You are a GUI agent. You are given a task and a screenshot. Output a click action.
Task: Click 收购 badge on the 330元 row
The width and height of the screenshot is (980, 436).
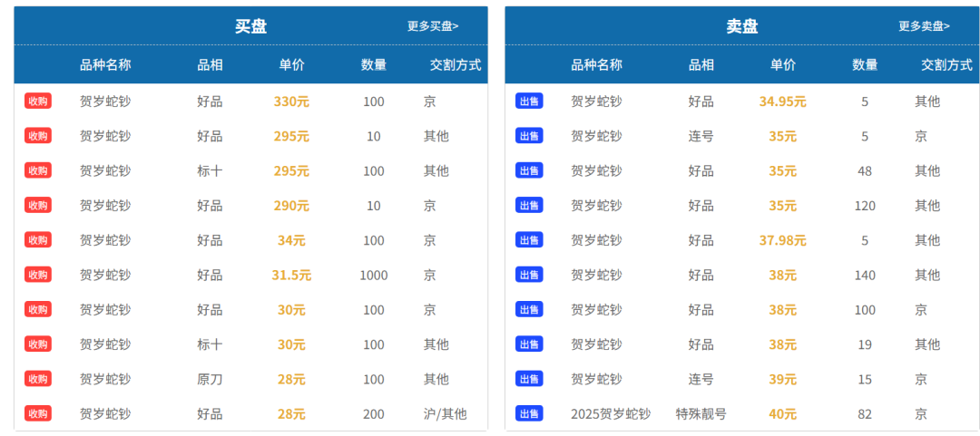(x=38, y=102)
